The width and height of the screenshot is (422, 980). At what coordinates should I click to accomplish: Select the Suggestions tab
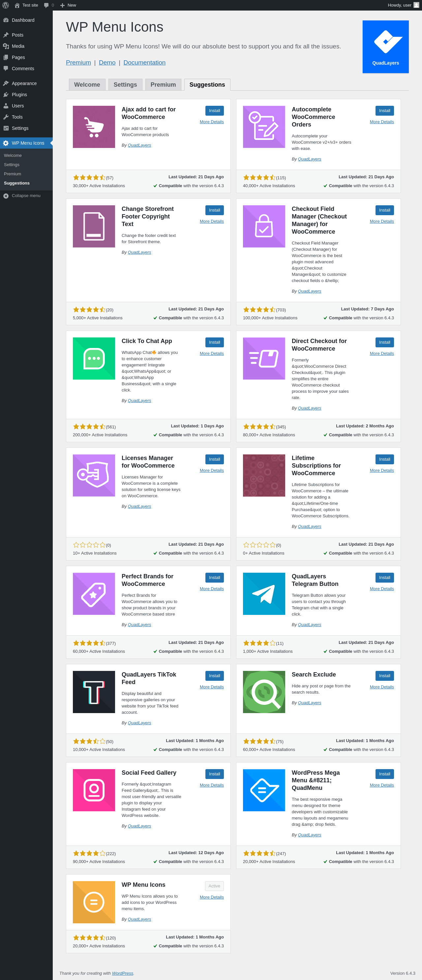pyautogui.click(x=207, y=84)
